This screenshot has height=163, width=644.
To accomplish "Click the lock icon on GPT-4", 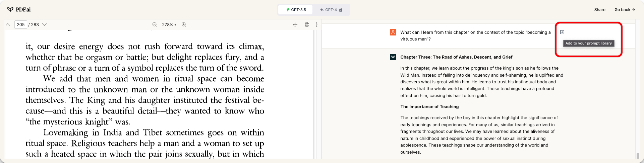I will click(341, 10).
